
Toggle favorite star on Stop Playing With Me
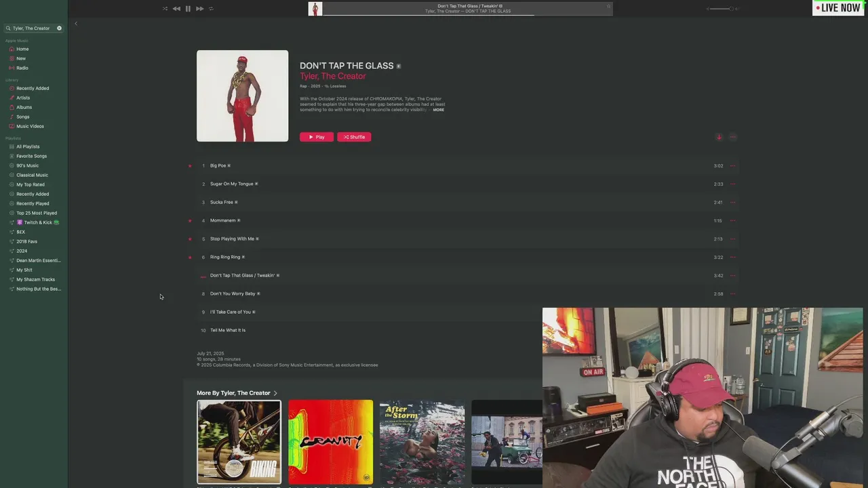pyautogui.click(x=190, y=239)
